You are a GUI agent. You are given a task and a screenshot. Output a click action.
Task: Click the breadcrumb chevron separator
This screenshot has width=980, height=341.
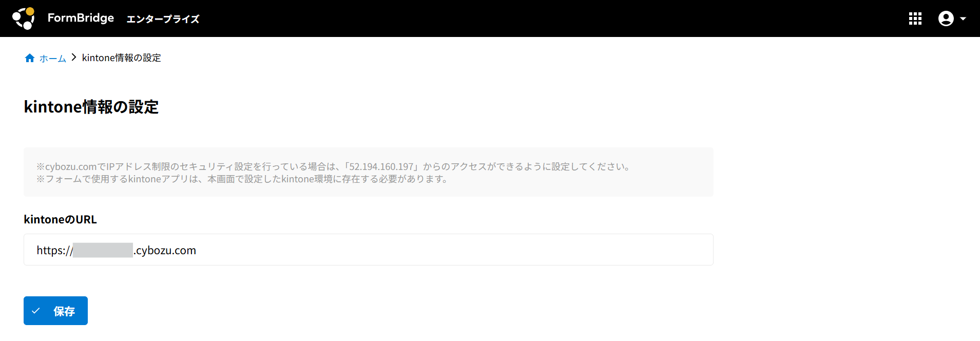tap(74, 58)
